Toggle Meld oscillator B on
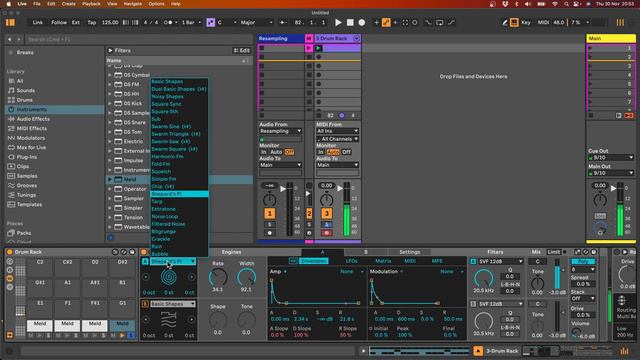Viewport: 640px width, 360px height. click(145, 304)
